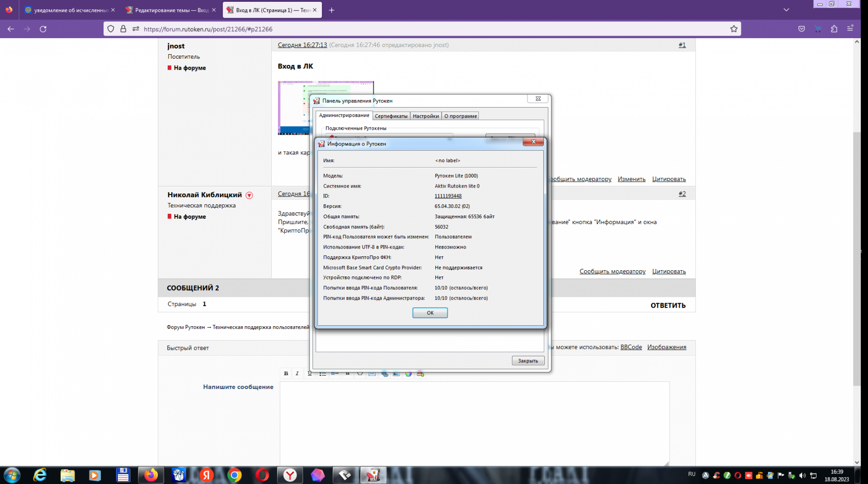Screen dimensions: 868x484
Task: Open 'Техническая поддержка пользователей' breadcrumb
Action: point(261,327)
